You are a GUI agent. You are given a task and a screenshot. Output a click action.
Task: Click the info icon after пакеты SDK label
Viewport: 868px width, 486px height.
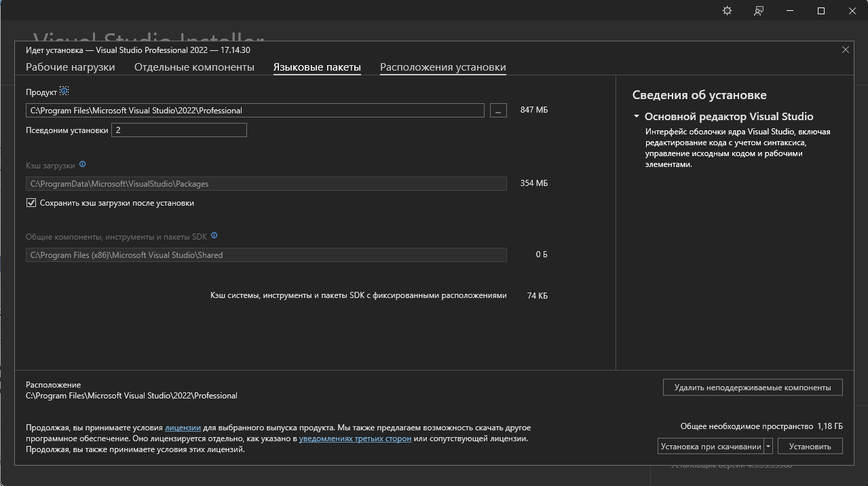pos(214,236)
